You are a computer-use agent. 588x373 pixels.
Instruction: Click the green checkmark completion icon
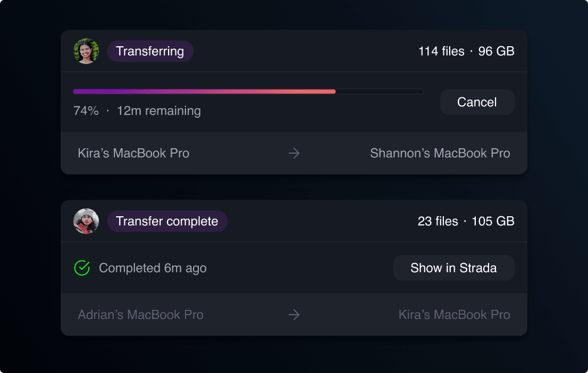click(x=81, y=268)
